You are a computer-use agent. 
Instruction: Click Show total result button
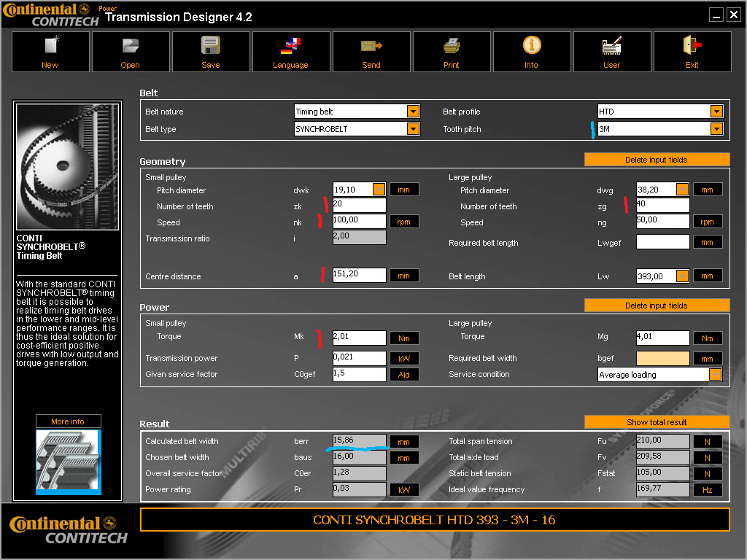[657, 422]
